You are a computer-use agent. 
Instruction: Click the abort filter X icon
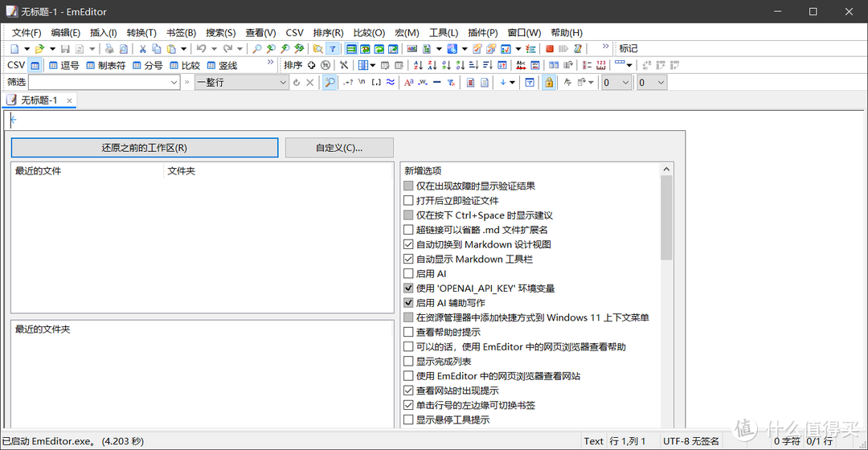(x=310, y=83)
